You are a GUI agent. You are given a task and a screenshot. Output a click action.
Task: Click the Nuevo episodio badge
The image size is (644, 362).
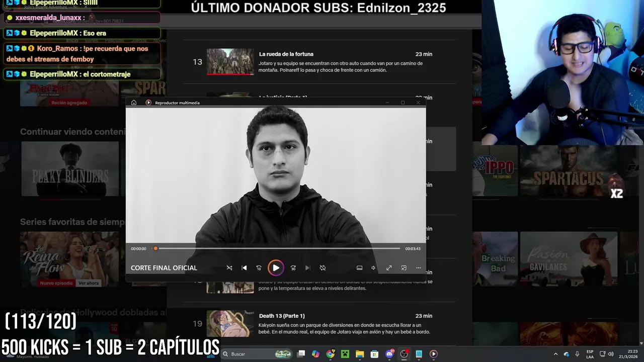point(57,283)
